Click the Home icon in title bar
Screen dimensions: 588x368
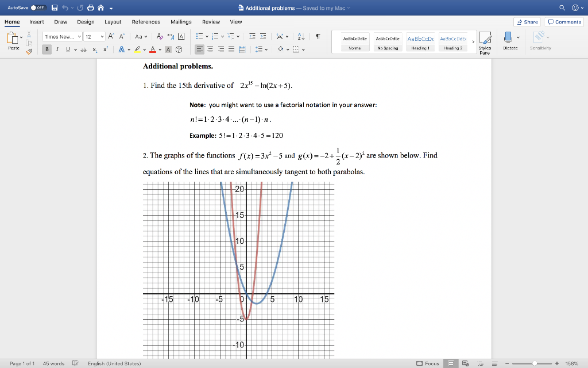tap(101, 8)
